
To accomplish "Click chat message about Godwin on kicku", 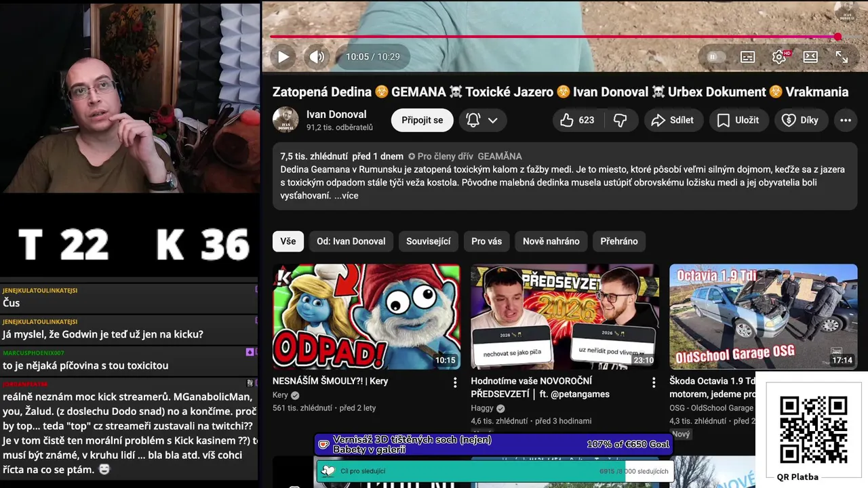I will tap(103, 334).
